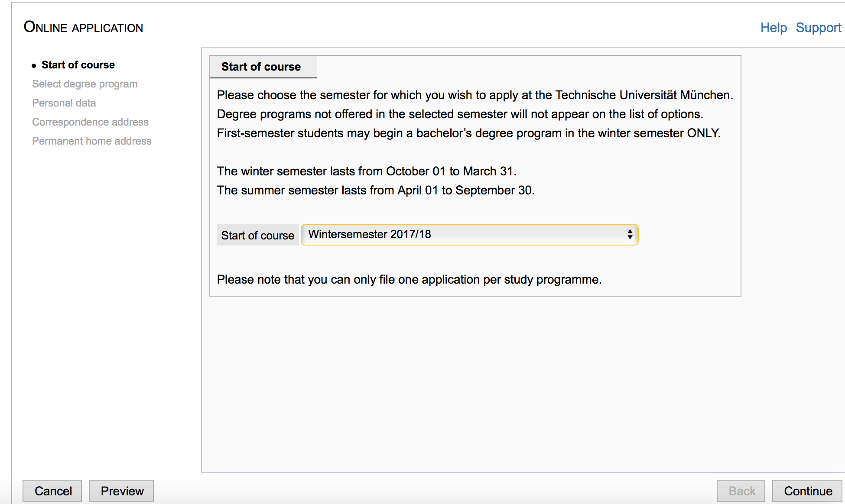The width and height of the screenshot is (845, 504).
Task: Click the Continue button
Action: pyautogui.click(x=807, y=491)
